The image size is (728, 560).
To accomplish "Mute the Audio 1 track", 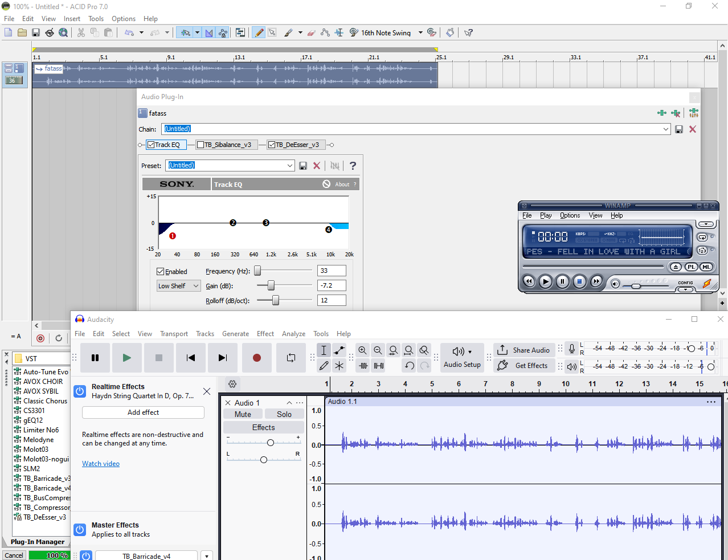I will click(243, 414).
